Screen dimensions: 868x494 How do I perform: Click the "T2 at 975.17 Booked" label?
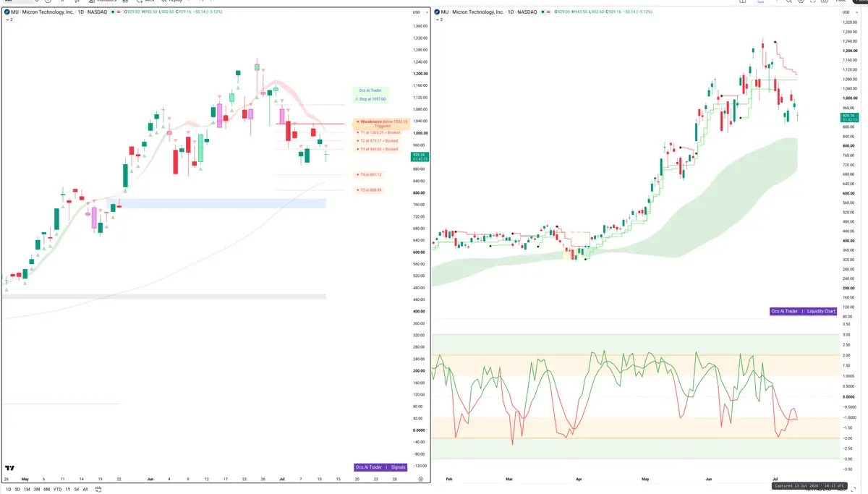tap(377, 140)
